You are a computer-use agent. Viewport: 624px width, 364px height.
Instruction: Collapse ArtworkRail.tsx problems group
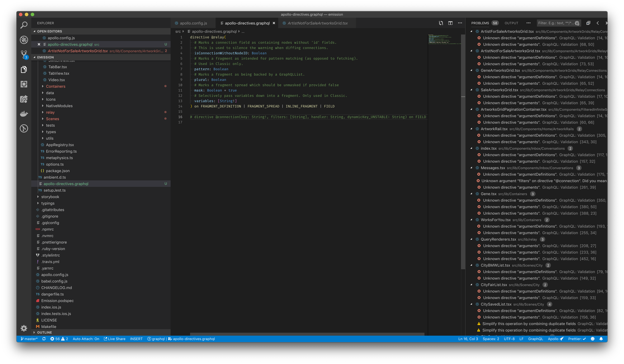coord(471,129)
